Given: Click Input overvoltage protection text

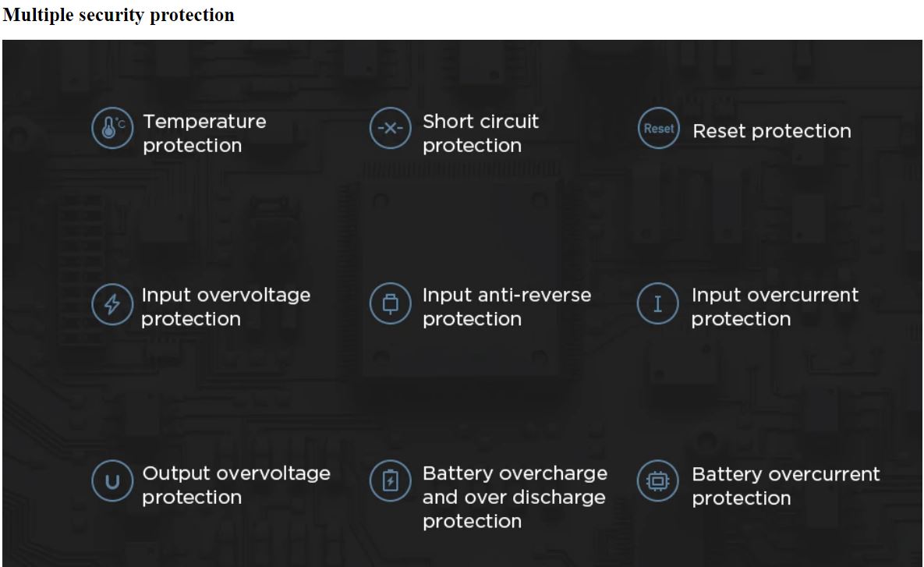Looking at the screenshot, I should 225,307.
